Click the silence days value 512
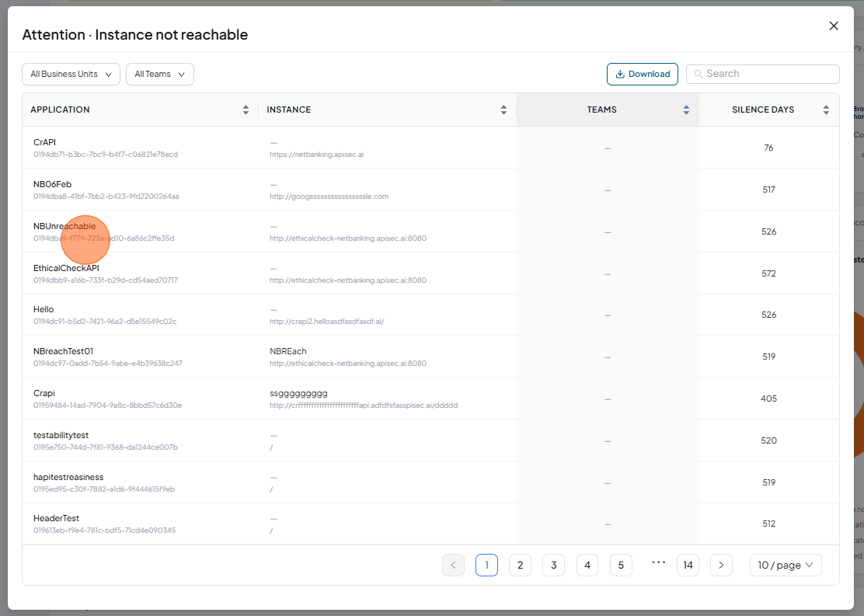Viewport: 864px width, 616px height. (768, 524)
